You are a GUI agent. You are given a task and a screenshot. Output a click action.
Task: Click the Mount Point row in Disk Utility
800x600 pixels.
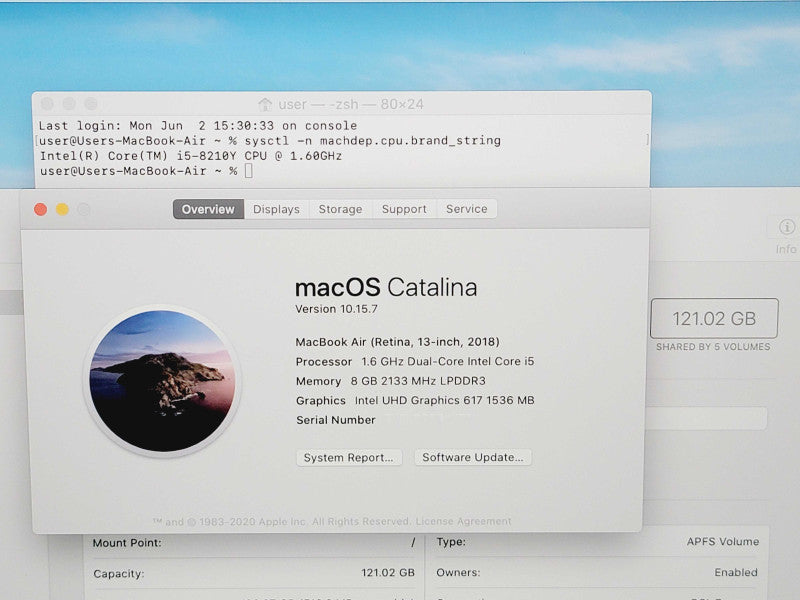pos(254,542)
